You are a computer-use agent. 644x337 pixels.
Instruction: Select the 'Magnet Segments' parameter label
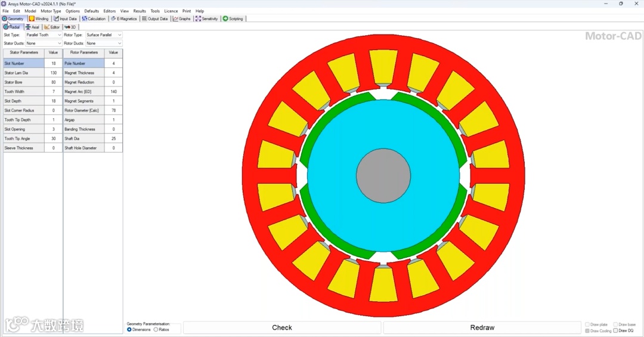[x=84, y=101]
